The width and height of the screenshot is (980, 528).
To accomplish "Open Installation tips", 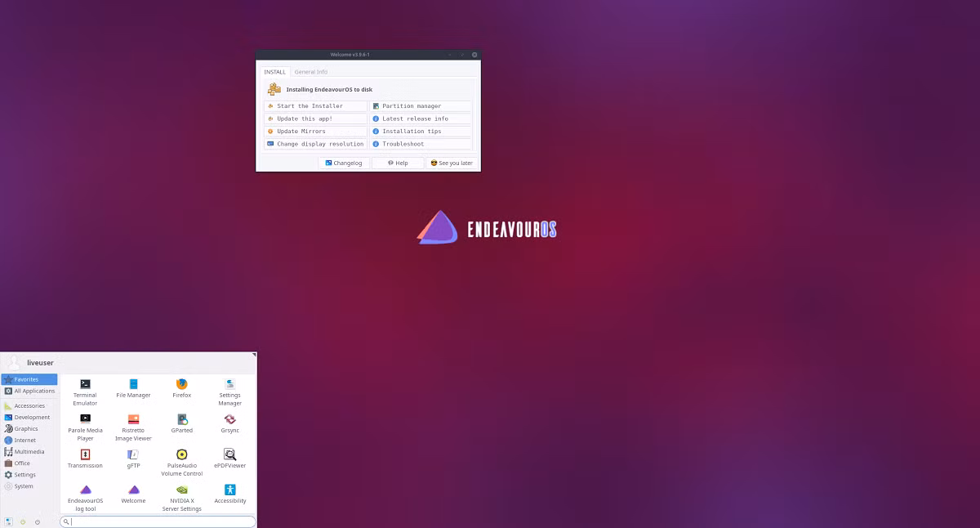I will coord(421,131).
